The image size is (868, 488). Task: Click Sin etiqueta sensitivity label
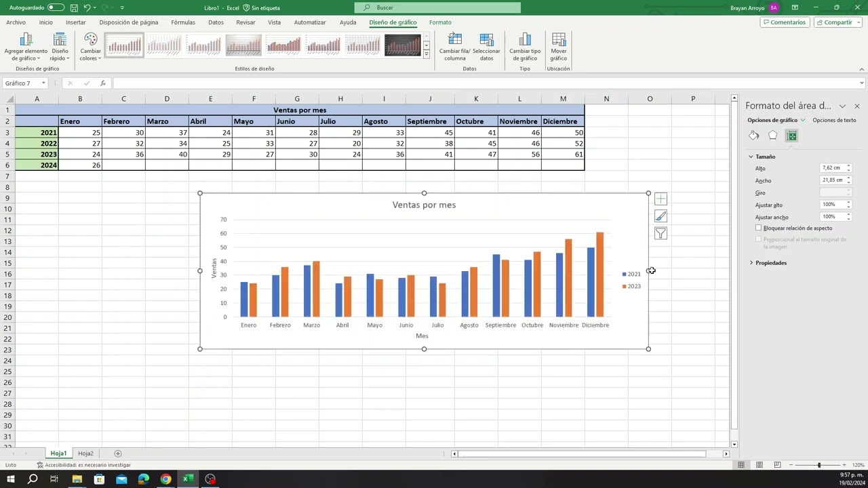click(261, 7)
